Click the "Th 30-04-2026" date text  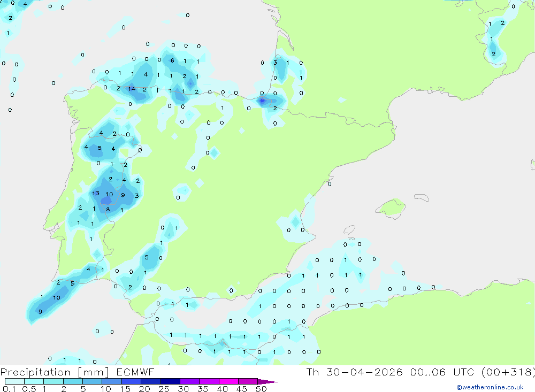click(x=354, y=372)
